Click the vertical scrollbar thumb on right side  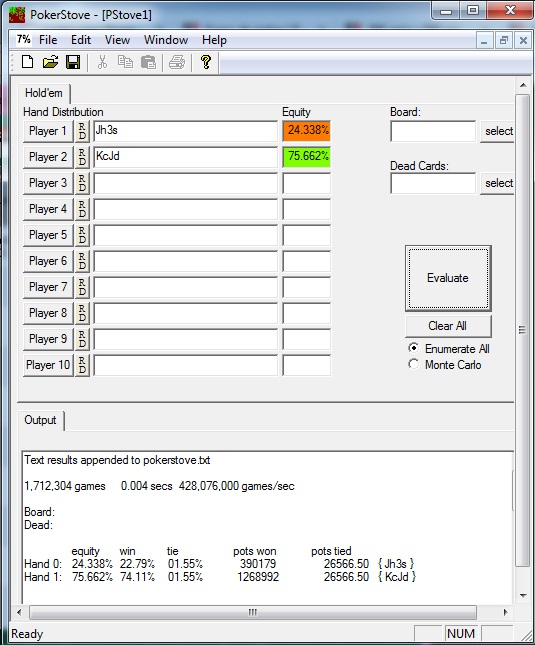tap(523, 330)
